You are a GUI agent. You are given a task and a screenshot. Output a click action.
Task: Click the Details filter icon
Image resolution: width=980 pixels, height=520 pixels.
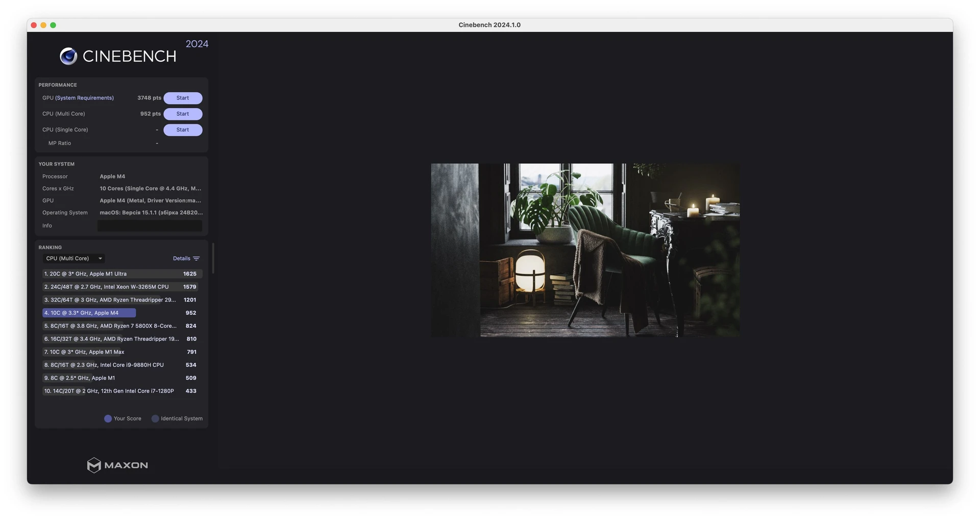click(x=197, y=259)
